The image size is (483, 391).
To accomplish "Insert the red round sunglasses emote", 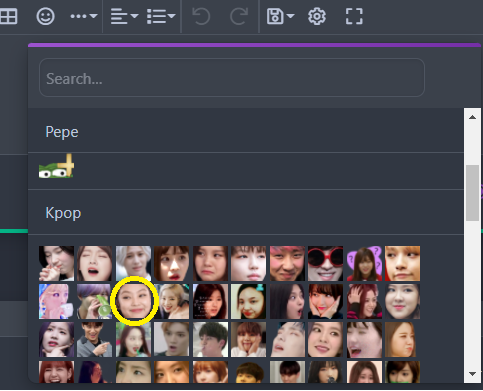I will 325,263.
